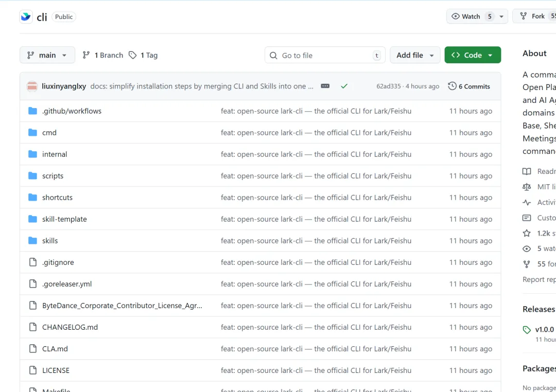Open the LICENSE file name
Screen dimensions: 556x392
pos(56,370)
